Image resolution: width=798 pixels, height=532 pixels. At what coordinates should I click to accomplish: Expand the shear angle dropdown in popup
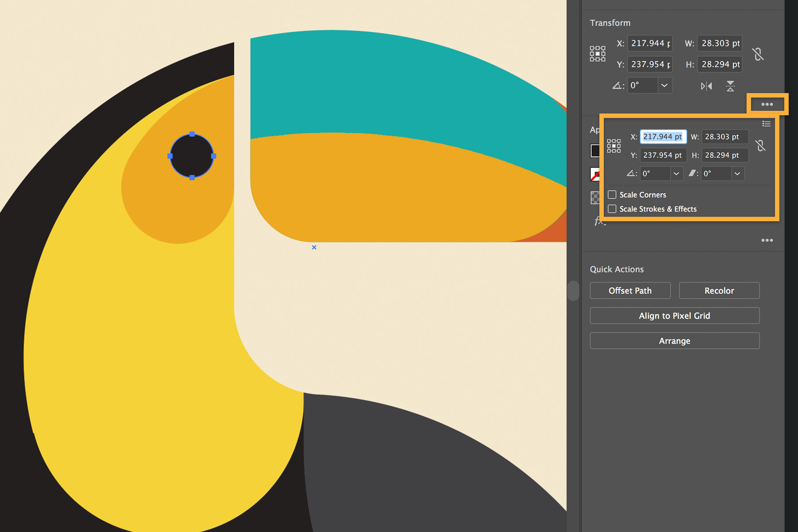point(737,174)
